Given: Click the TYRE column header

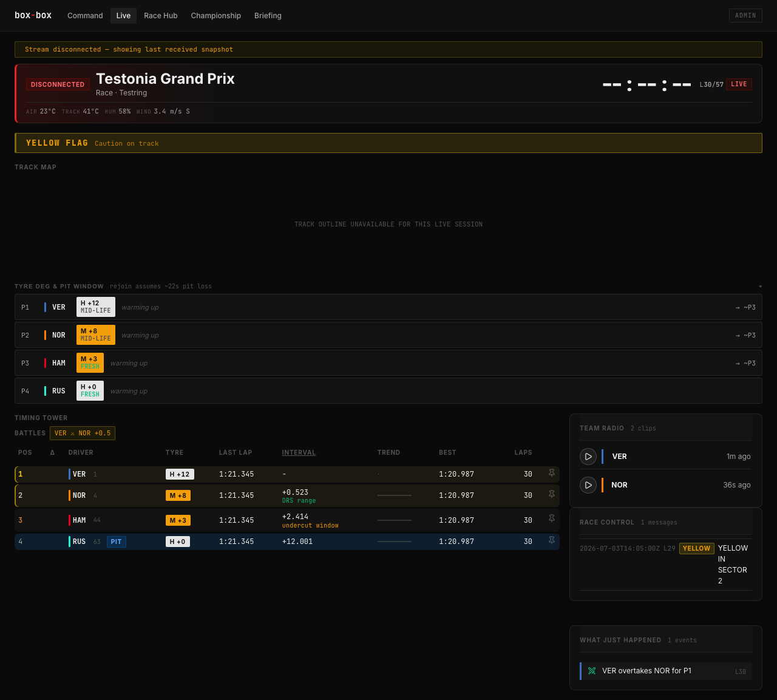Looking at the screenshot, I should (x=174, y=452).
